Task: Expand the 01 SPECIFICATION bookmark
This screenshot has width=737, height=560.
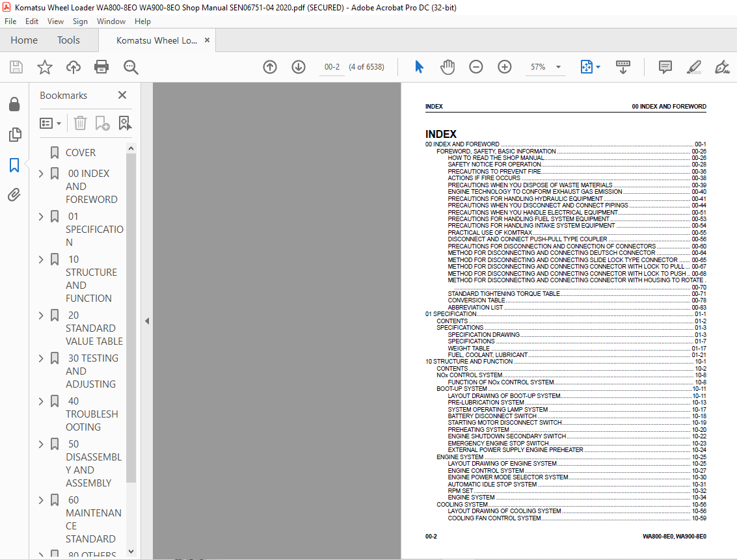Action: coord(41,217)
